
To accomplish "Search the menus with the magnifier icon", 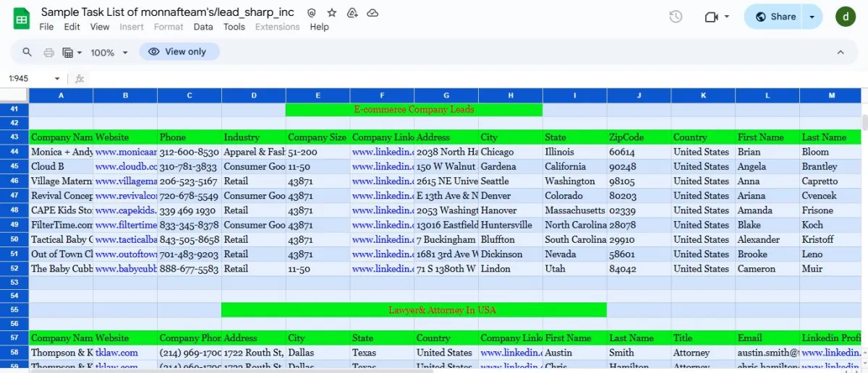I will click(27, 52).
